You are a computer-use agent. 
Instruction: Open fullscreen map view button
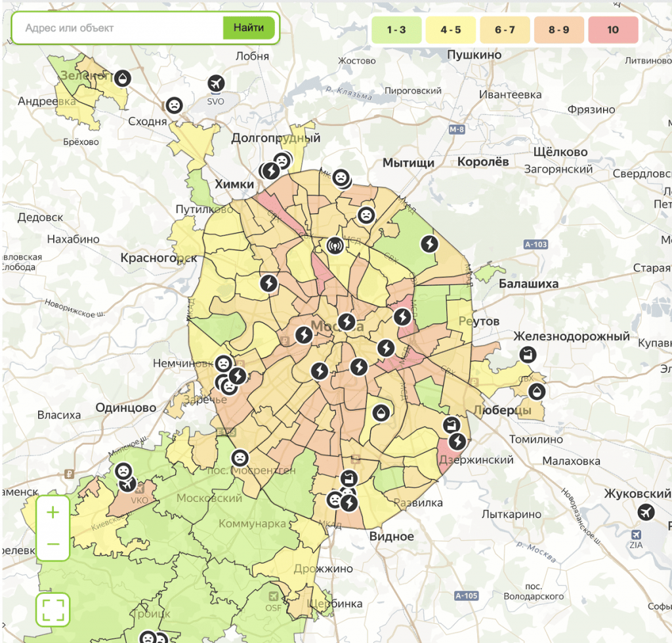pos(53,610)
